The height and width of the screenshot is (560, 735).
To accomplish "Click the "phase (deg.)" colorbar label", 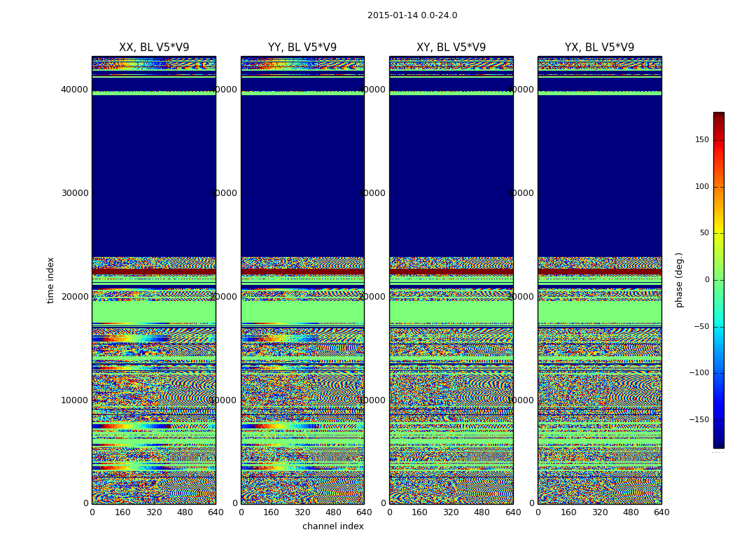I will coord(679,280).
